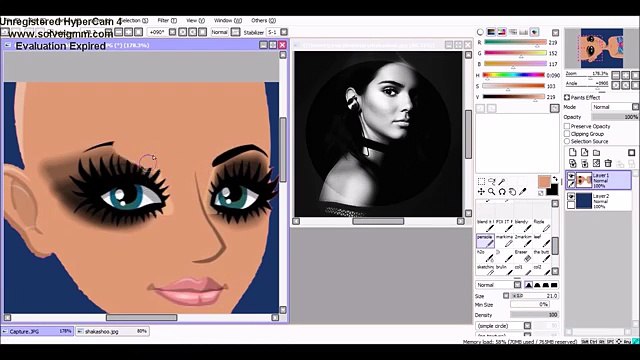Select the Magic Wand tool

pos(502,182)
